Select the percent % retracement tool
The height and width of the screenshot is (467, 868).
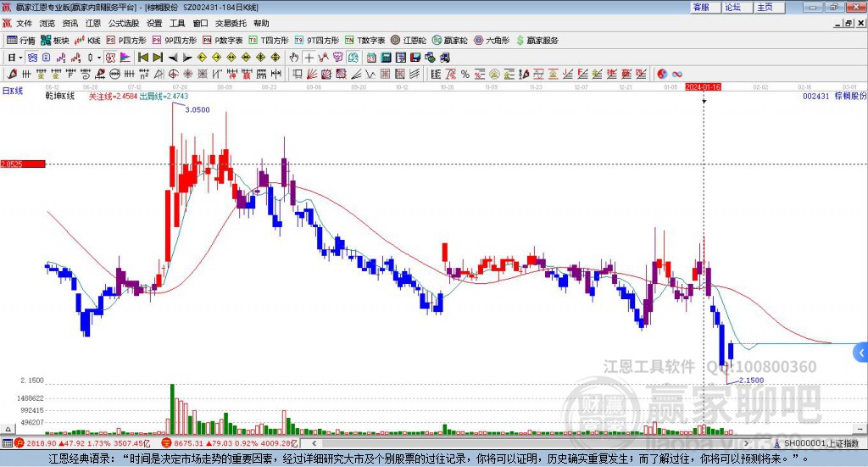465,74
